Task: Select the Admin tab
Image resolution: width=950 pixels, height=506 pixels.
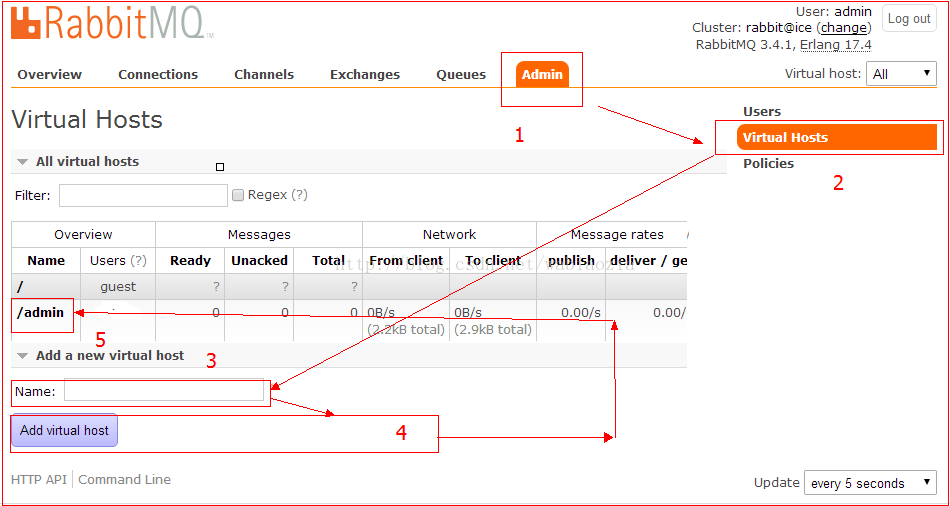Action: point(542,75)
